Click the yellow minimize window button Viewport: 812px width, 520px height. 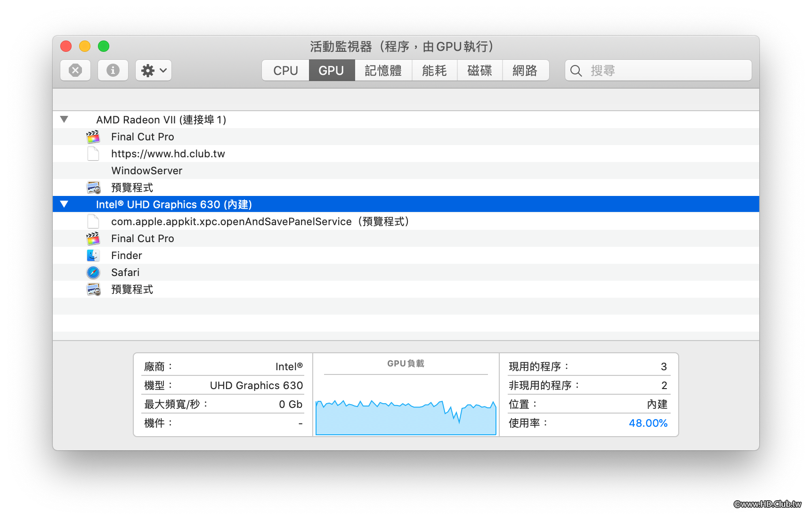pos(85,46)
